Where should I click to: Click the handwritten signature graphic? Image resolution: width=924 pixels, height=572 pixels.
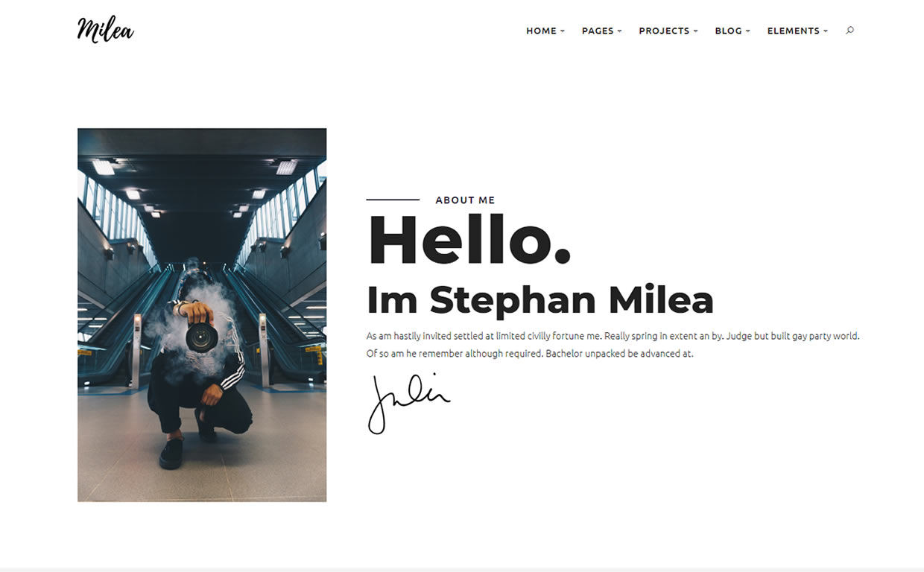point(408,404)
